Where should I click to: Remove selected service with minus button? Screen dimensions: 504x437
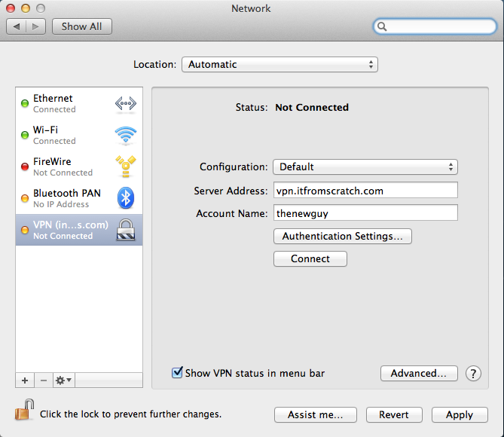click(44, 380)
